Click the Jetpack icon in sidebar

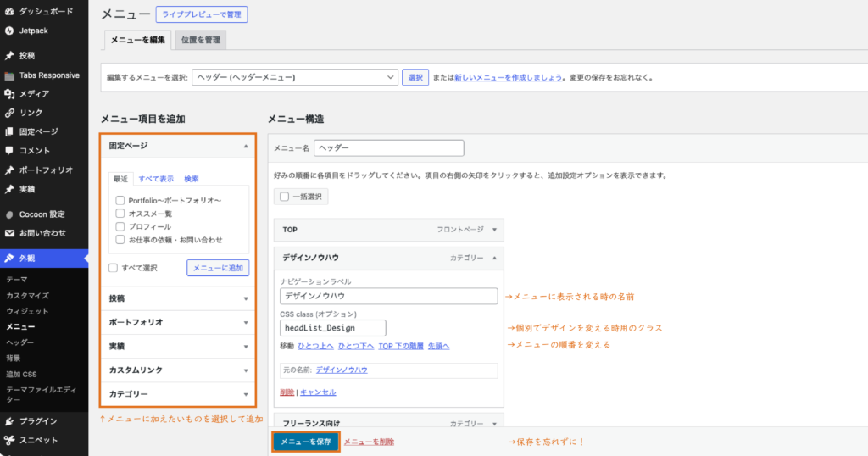(x=9, y=30)
